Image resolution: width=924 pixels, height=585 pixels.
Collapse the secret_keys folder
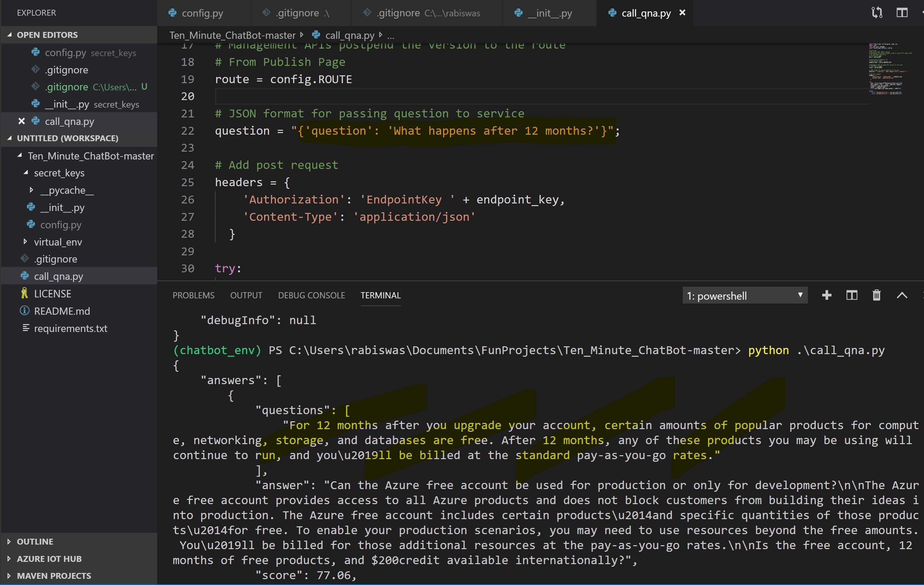(x=26, y=173)
